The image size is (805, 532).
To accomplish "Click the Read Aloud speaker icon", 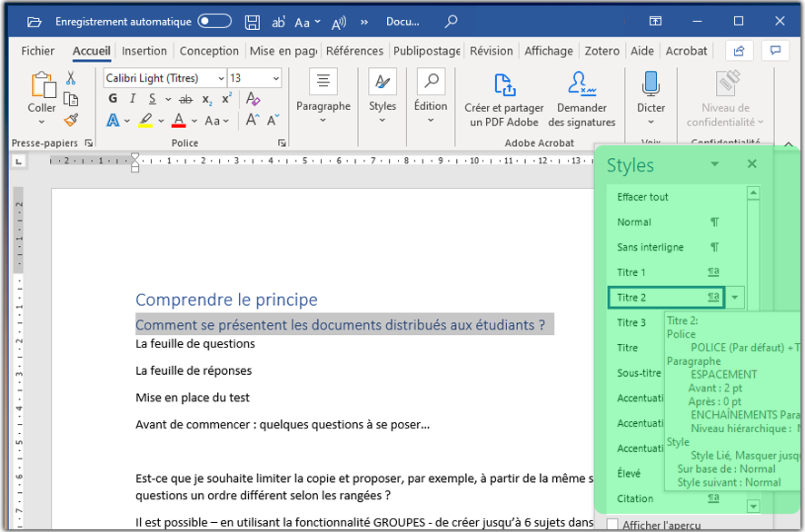I will (x=339, y=22).
